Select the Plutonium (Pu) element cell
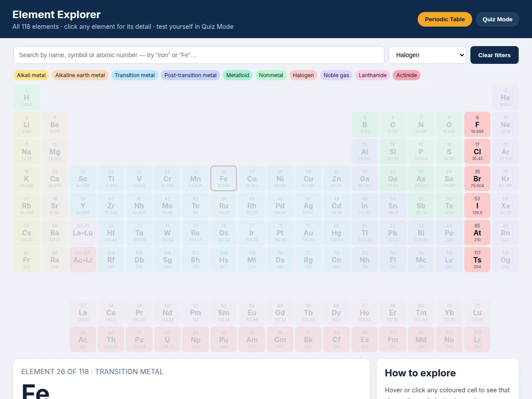 point(223,340)
